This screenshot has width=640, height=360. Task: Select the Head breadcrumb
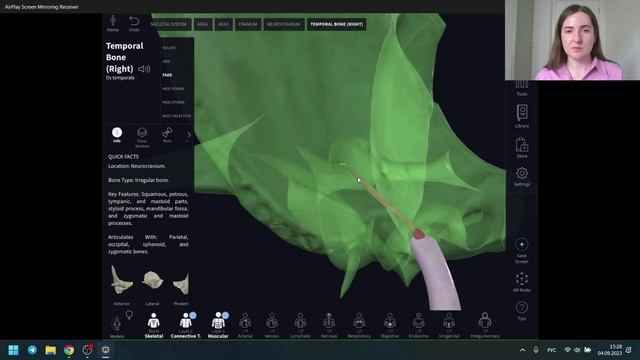click(223, 24)
